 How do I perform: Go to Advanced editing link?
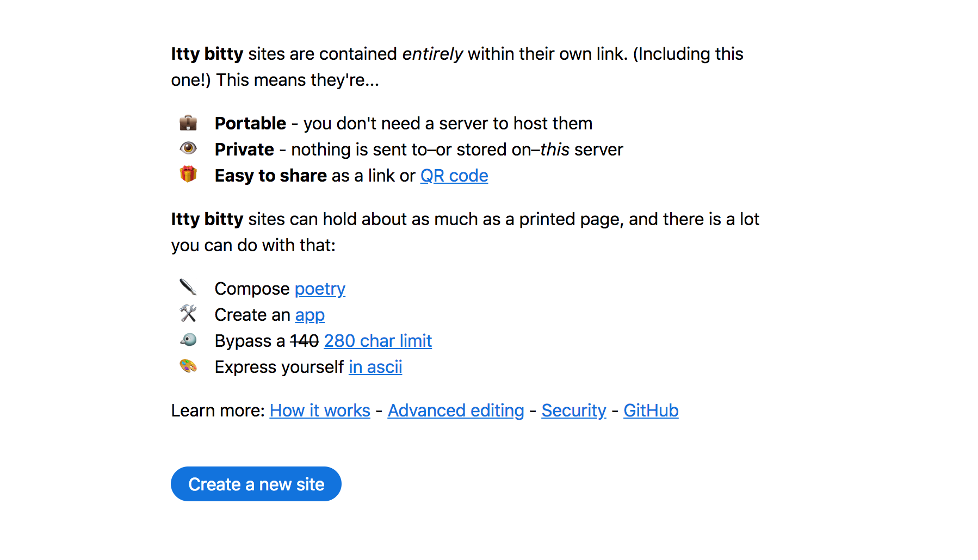pos(456,410)
